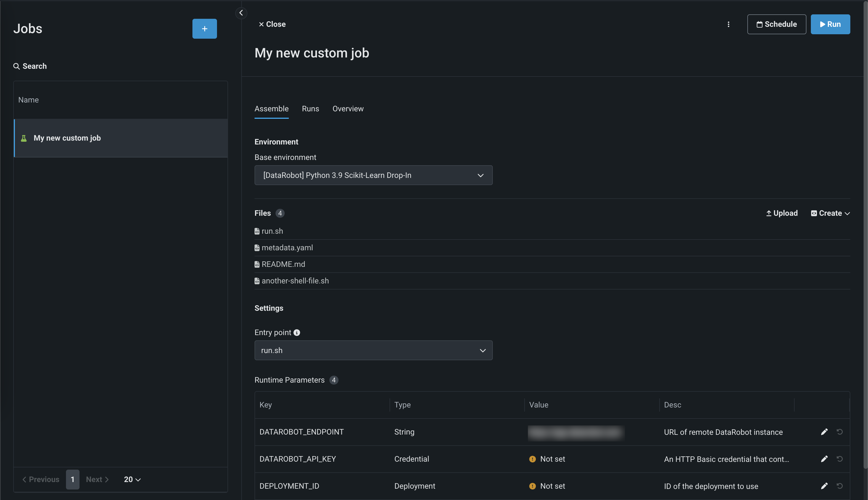Reset the DATAROBOT_ENDPOINT parameter value

pos(840,432)
